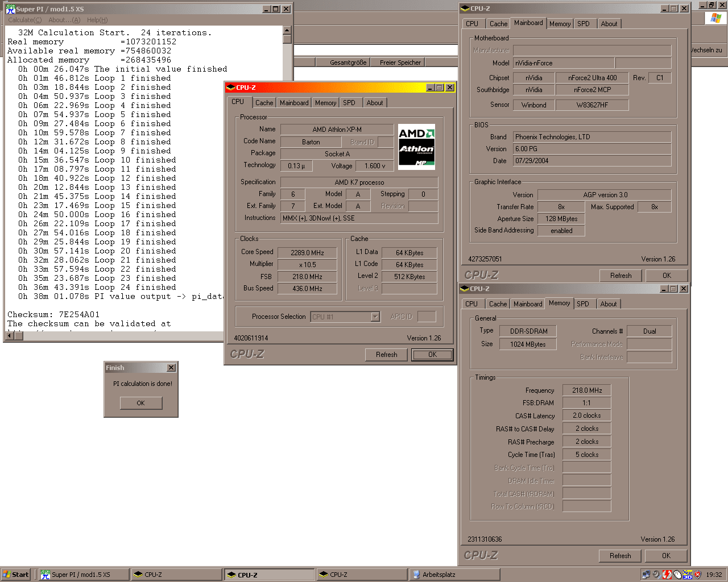This screenshot has width=728, height=582.
Task: Click the chipset field nForce2 Ultra 400
Action: pos(593,78)
